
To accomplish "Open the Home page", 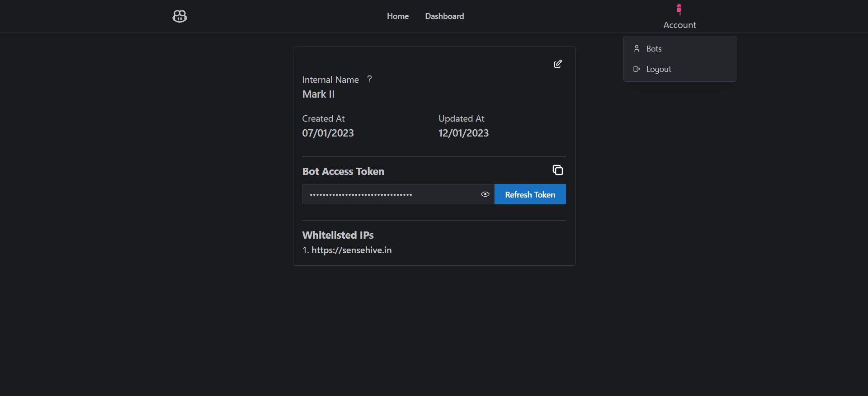I will (x=398, y=16).
